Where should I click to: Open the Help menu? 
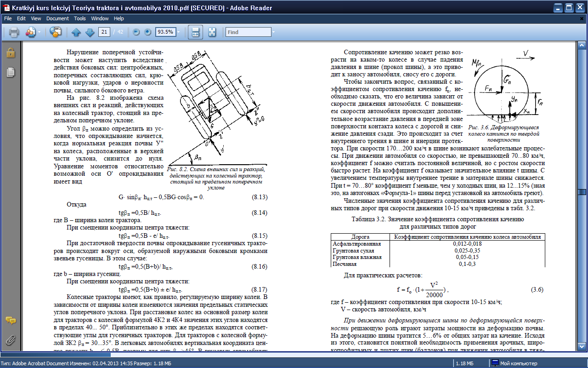point(119,18)
